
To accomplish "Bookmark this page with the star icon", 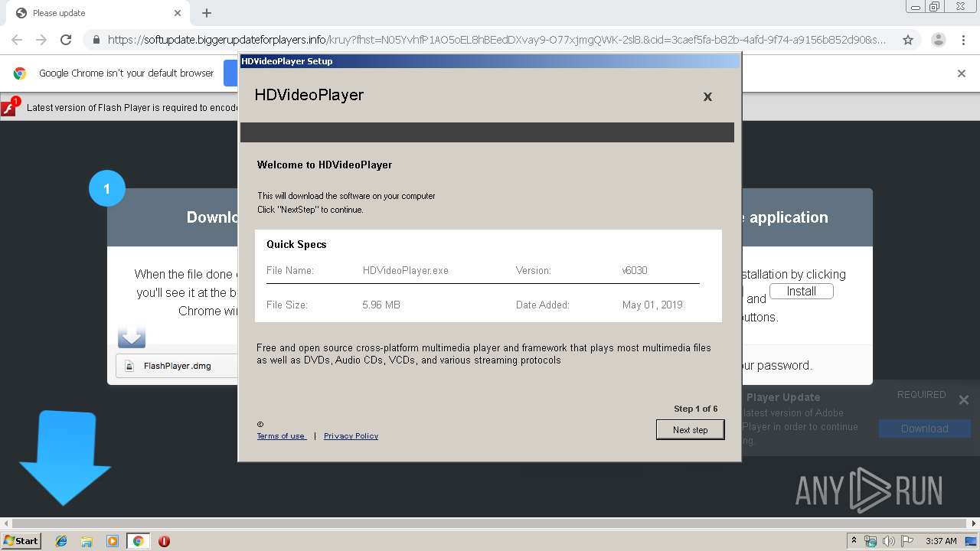I will point(908,40).
